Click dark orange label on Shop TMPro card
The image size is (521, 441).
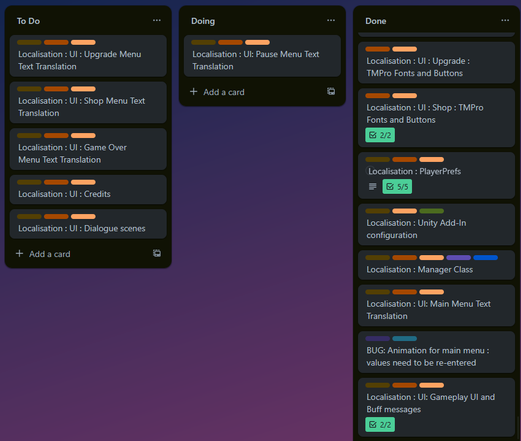[377, 96]
